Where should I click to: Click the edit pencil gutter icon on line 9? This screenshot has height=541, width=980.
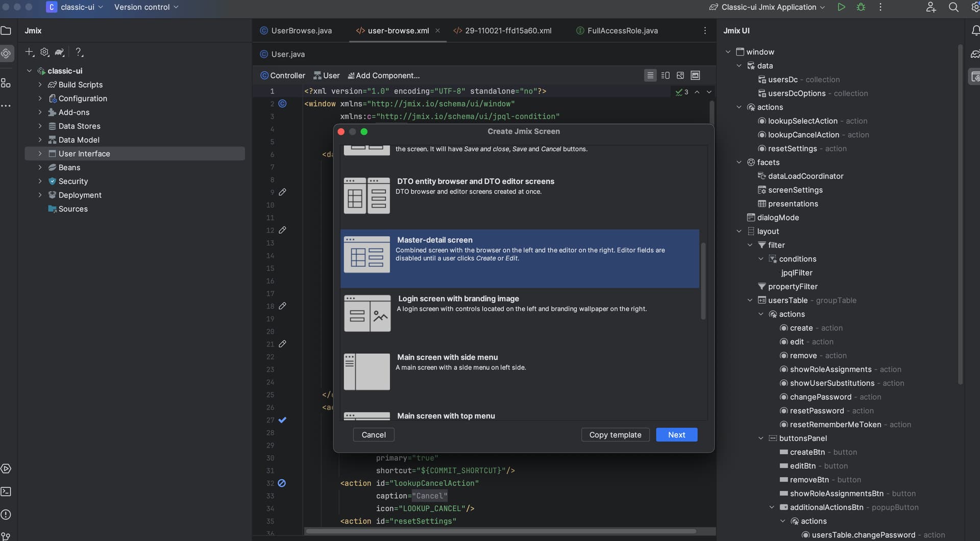tap(282, 192)
